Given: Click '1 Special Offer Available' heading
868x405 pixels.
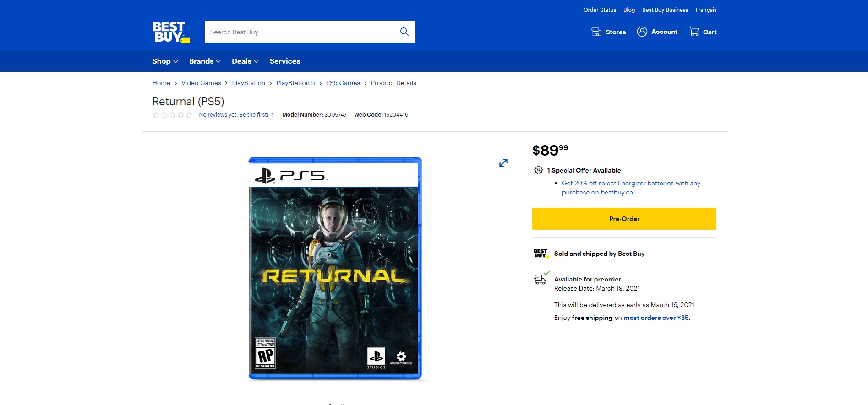Looking at the screenshot, I should [x=584, y=170].
